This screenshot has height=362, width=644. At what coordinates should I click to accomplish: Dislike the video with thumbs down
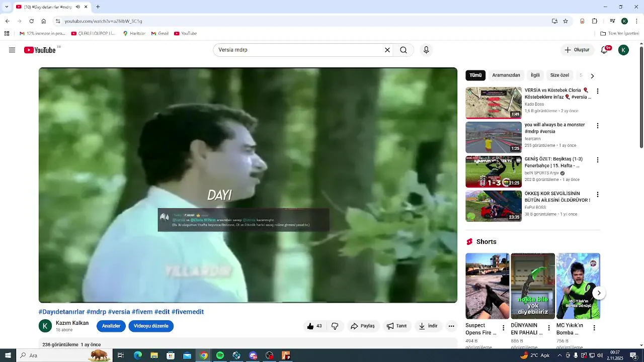335,326
